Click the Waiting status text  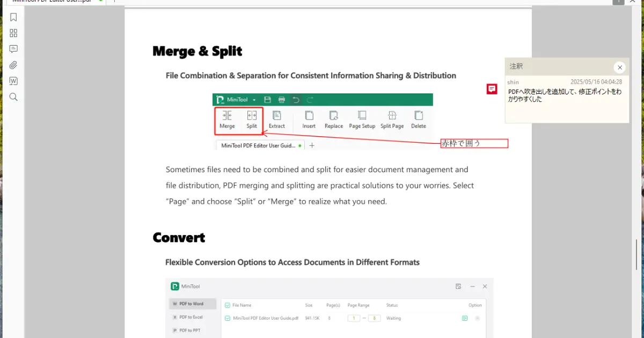[x=394, y=318]
